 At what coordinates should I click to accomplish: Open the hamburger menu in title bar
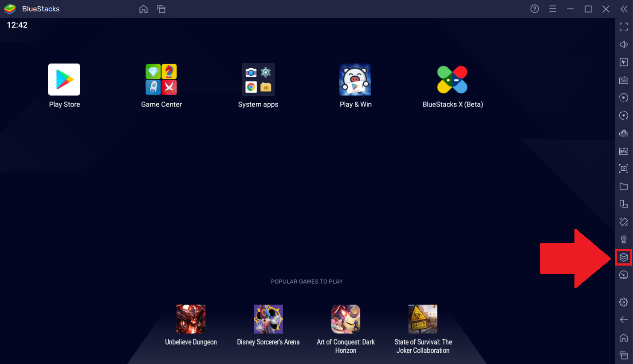pos(552,9)
